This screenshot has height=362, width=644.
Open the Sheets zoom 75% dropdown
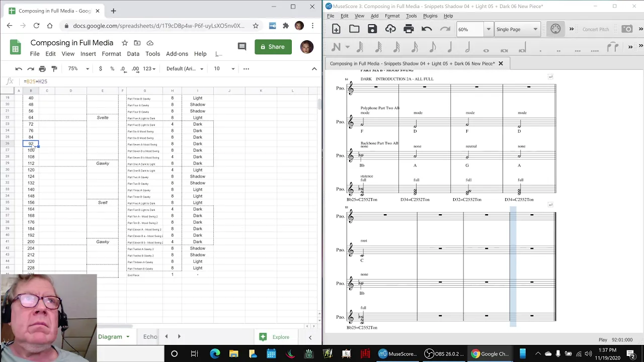pyautogui.click(x=79, y=68)
